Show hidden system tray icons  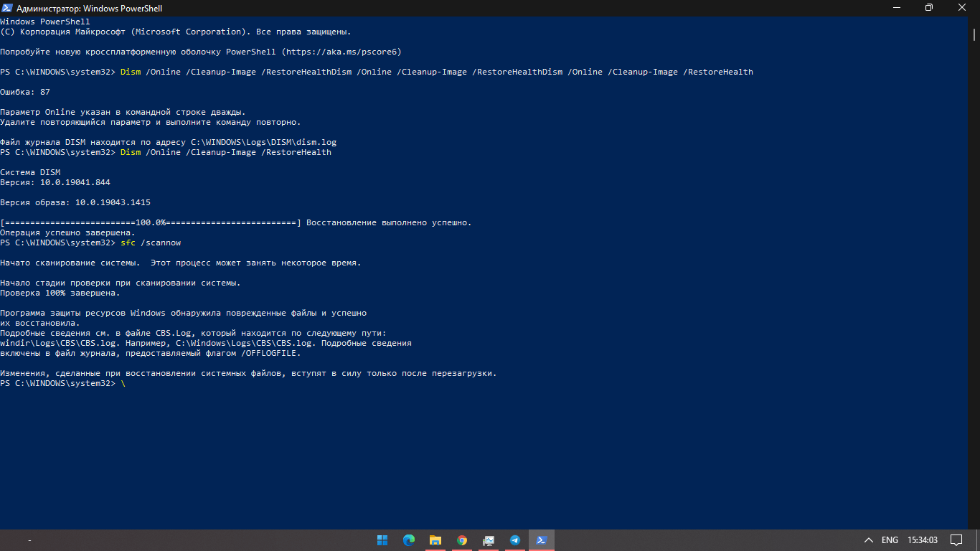coord(868,540)
